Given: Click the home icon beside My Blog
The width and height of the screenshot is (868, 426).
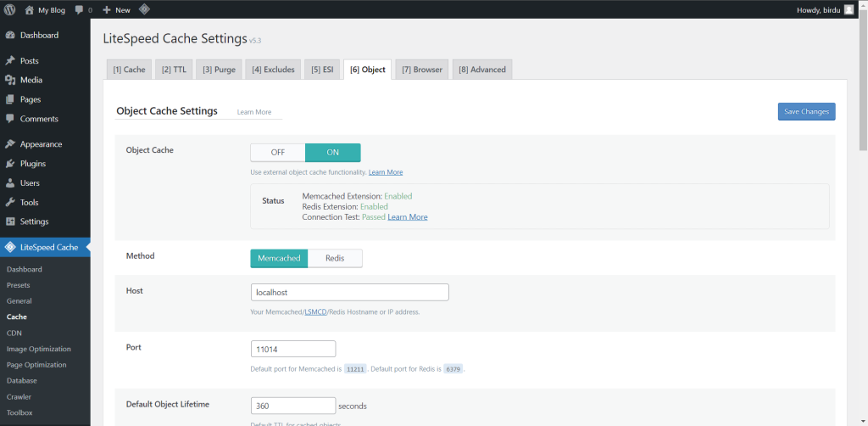Looking at the screenshot, I should [x=30, y=9].
